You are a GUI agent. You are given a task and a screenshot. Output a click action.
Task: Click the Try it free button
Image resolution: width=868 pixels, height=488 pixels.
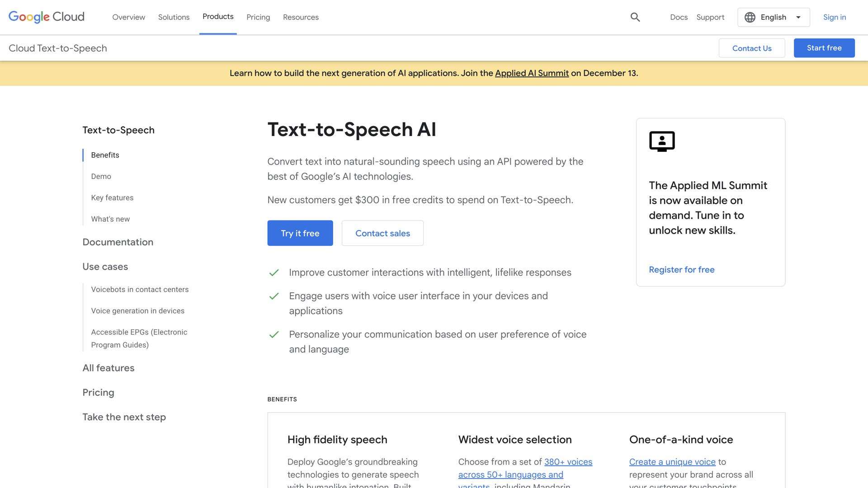pos(300,233)
